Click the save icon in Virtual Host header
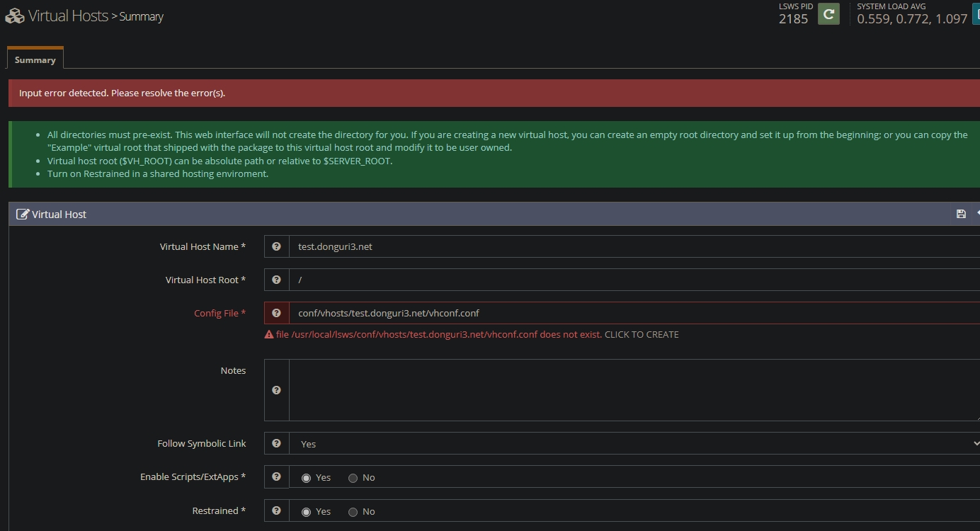980x531 pixels. click(961, 214)
